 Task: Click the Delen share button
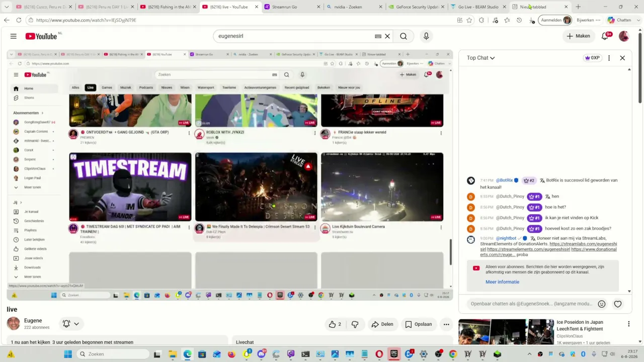[x=382, y=324]
